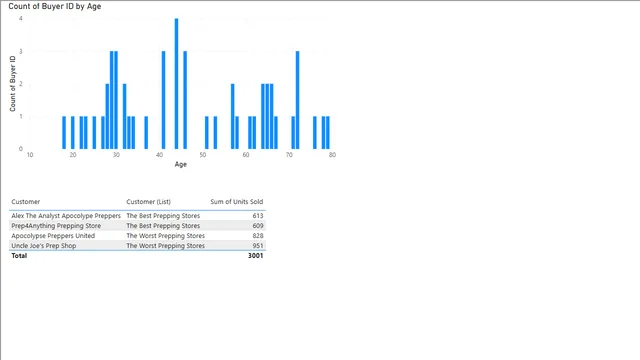640x360 pixels.
Task: Click the units value 828
Action: 258,236
